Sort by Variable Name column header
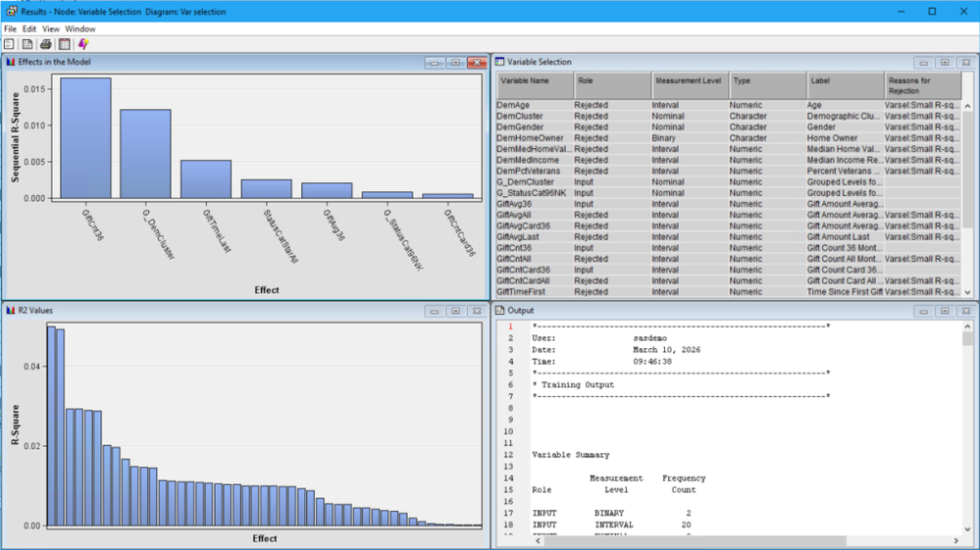 click(535, 85)
